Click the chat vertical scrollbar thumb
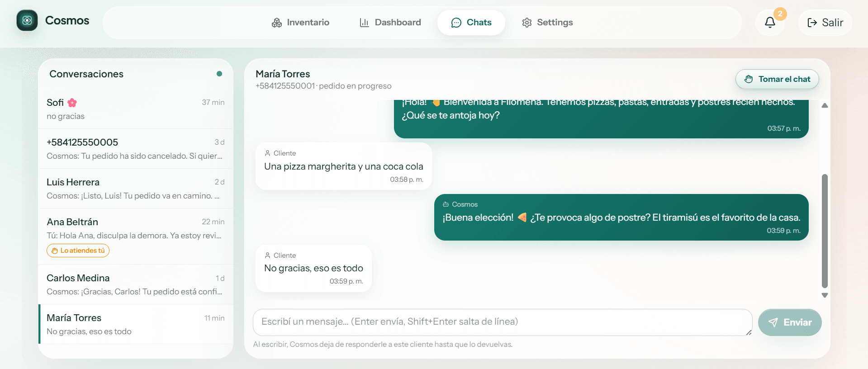Image resolution: width=868 pixels, height=369 pixels. (x=825, y=231)
